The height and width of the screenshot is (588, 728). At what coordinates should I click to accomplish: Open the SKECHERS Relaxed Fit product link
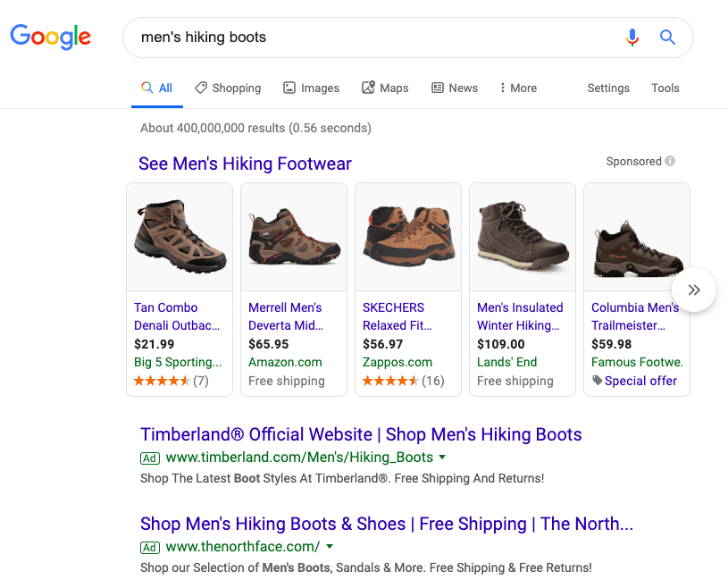(397, 316)
